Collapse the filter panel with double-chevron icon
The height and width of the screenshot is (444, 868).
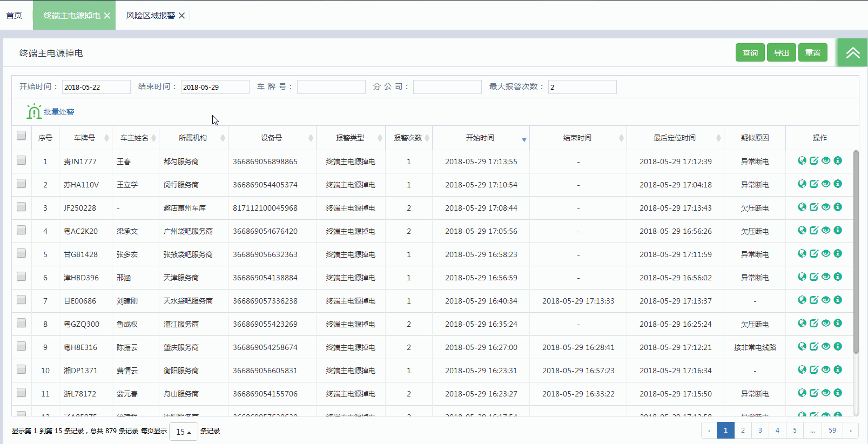point(853,53)
